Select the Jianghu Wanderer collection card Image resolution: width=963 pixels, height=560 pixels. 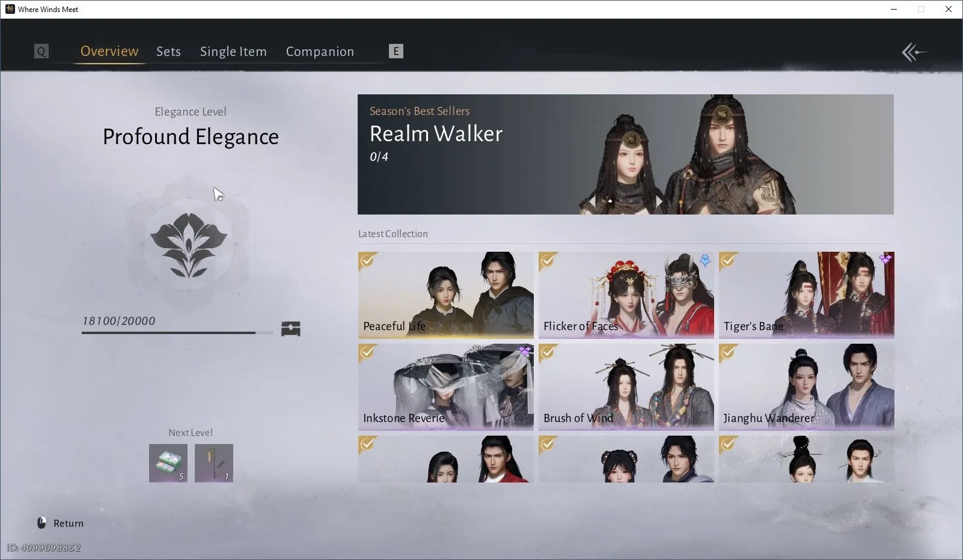point(807,387)
